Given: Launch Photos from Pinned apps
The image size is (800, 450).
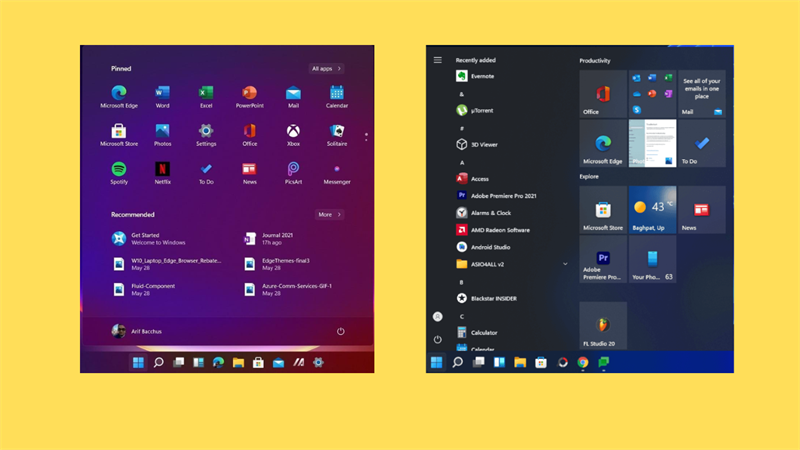Looking at the screenshot, I should coord(162,135).
